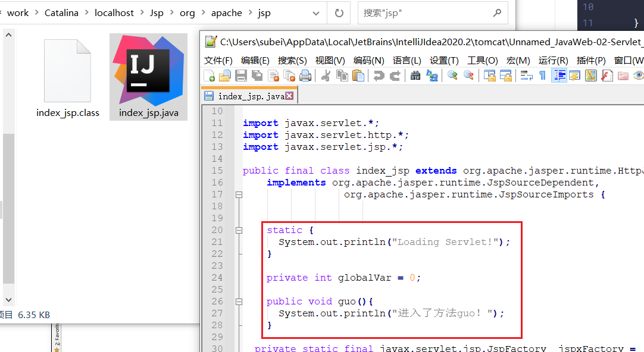Select the index_jsp.class file thumbnail
Image resolution: width=644 pixels, height=352 pixels.
67,71
